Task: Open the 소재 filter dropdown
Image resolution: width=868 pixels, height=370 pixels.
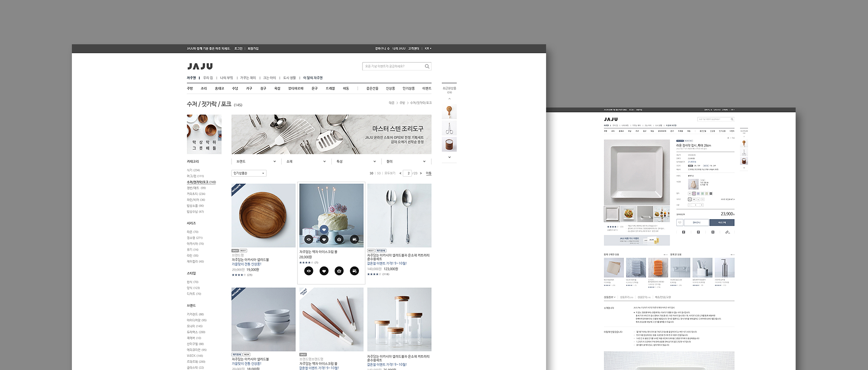Action: pos(306,161)
